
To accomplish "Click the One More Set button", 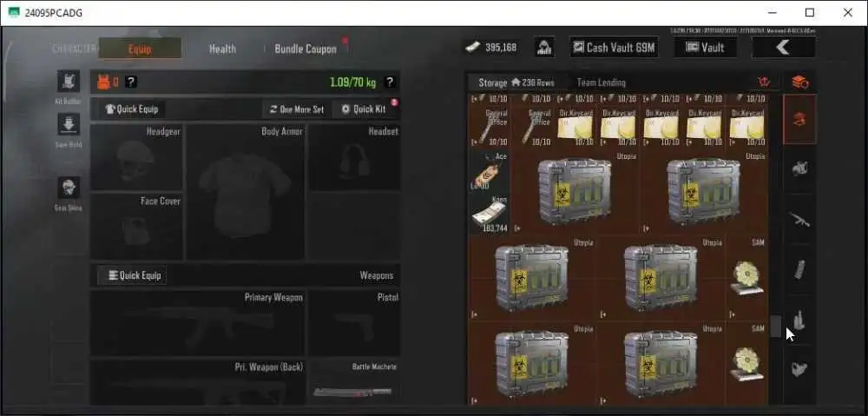I will 297,109.
